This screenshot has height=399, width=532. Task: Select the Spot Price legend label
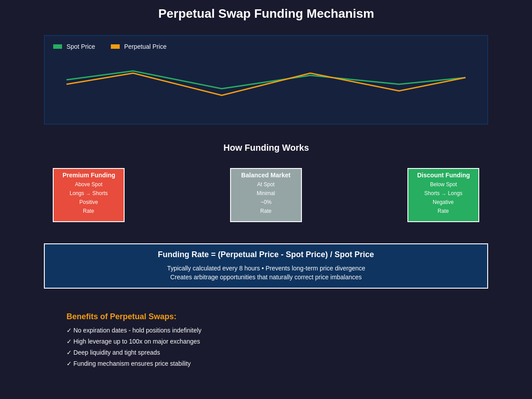81,47
